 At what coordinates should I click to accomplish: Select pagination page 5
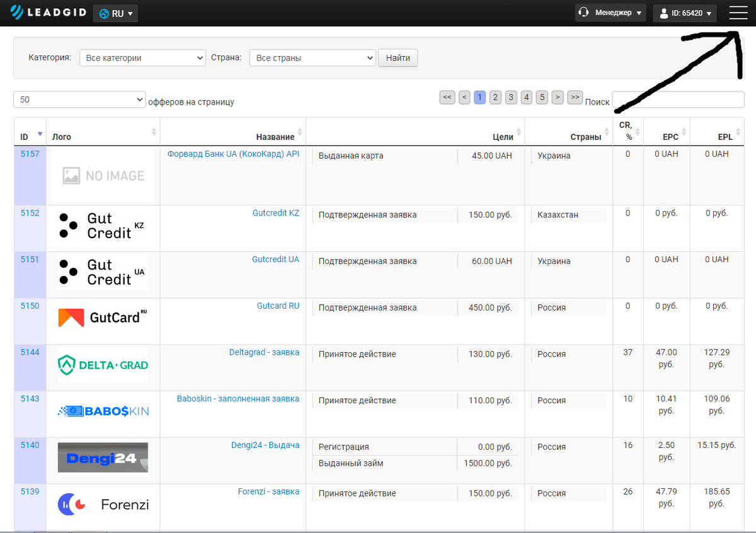542,97
